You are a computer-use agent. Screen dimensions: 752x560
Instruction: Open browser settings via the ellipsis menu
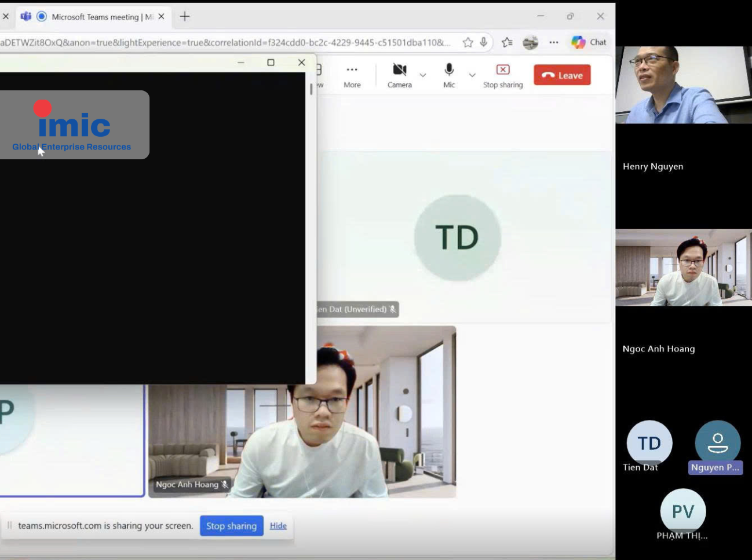click(553, 42)
